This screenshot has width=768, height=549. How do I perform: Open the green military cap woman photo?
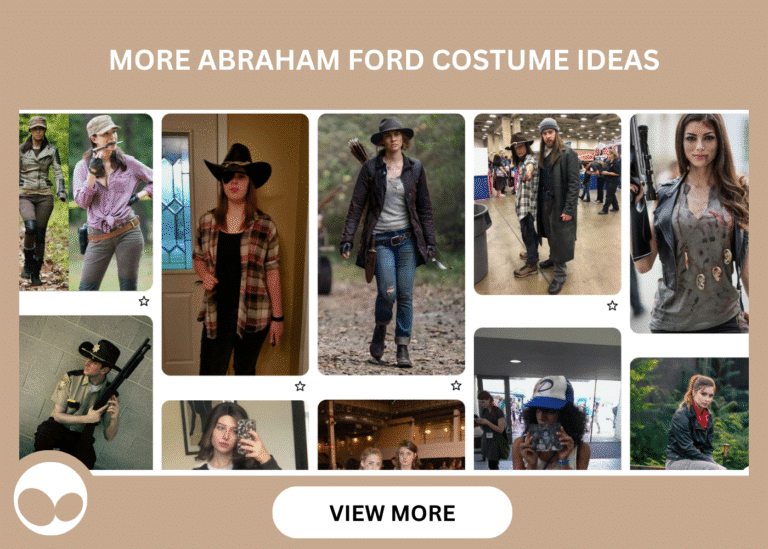[43, 202]
